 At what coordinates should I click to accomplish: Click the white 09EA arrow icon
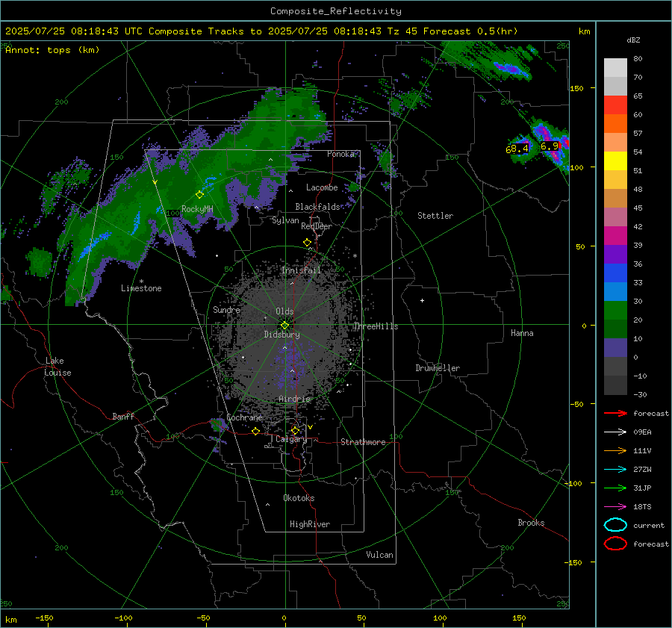615,432
